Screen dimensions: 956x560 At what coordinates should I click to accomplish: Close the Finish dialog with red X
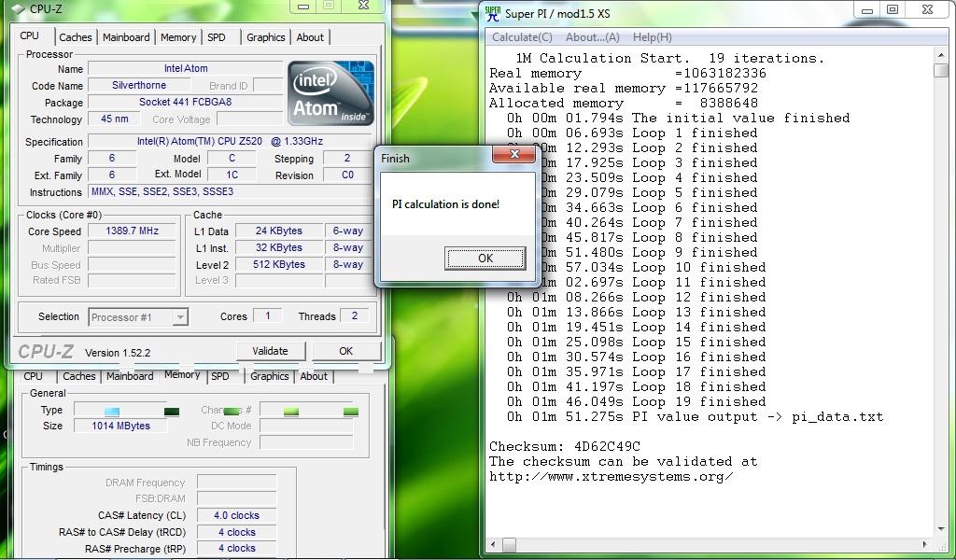point(514,154)
